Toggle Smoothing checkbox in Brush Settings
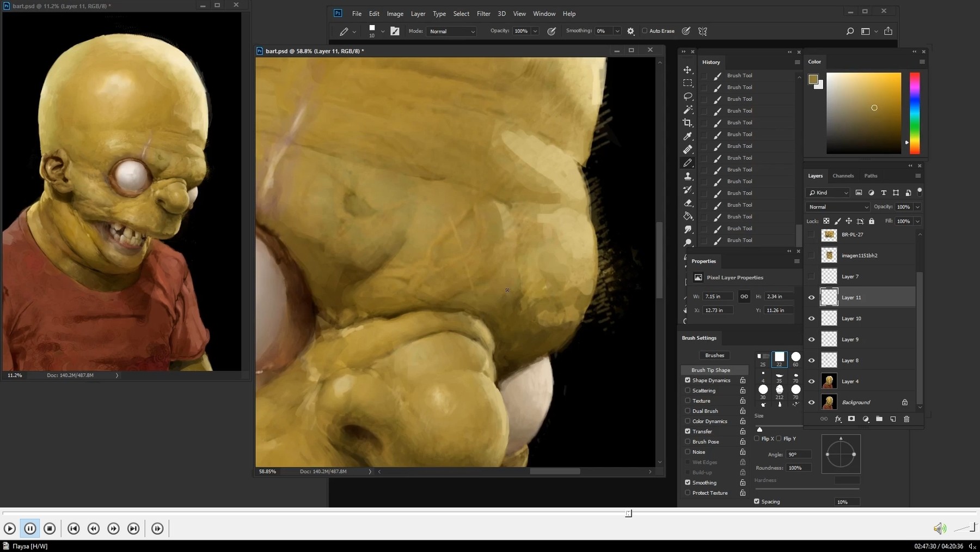Image resolution: width=980 pixels, height=552 pixels. click(x=688, y=483)
